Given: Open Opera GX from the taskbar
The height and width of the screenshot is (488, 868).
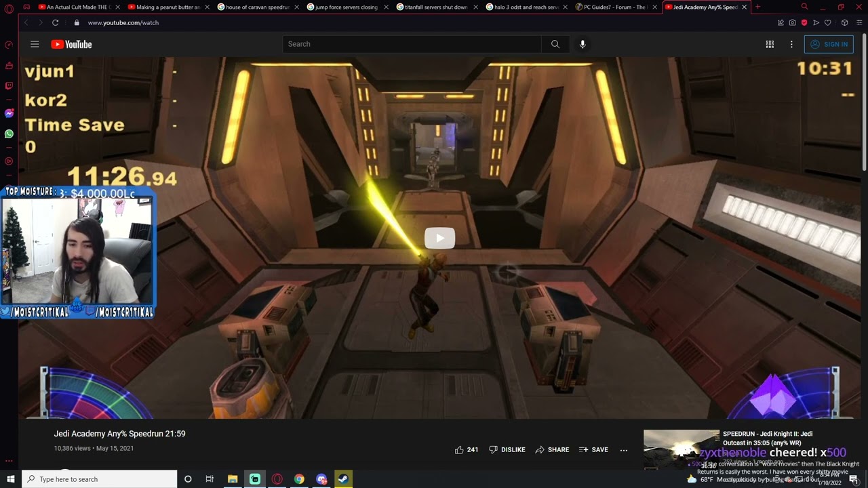Looking at the screenshot, I should 277,479.
